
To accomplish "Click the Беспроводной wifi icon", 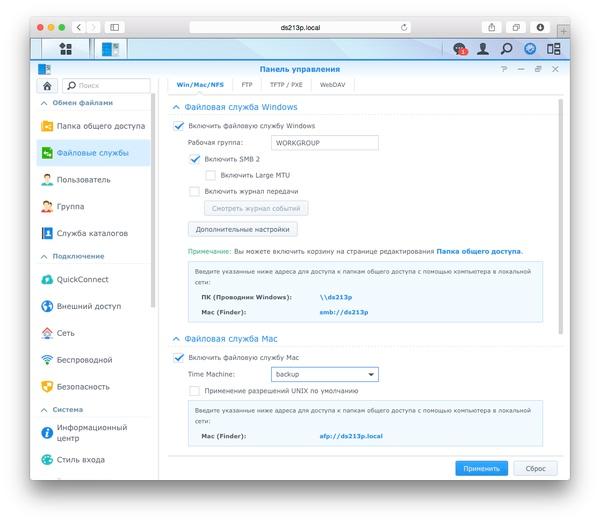I will click(x=47, y=360).
